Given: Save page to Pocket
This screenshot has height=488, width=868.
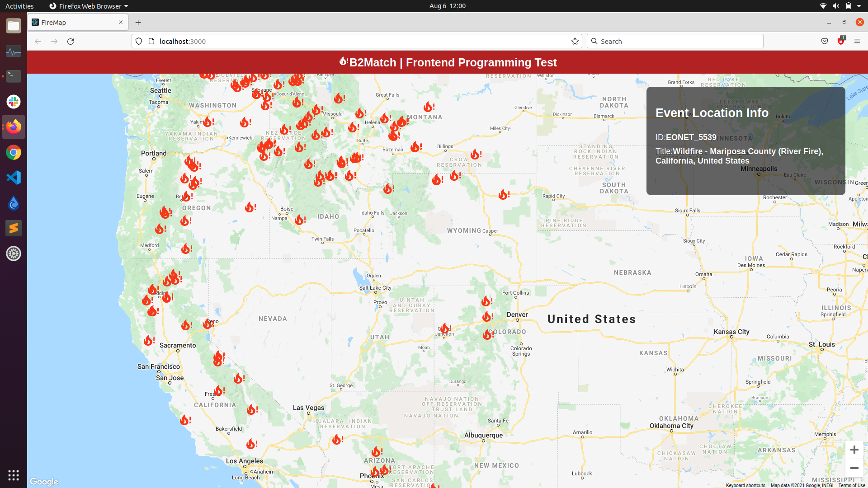Looking at the screenshot, I should (x=824, y=41).
